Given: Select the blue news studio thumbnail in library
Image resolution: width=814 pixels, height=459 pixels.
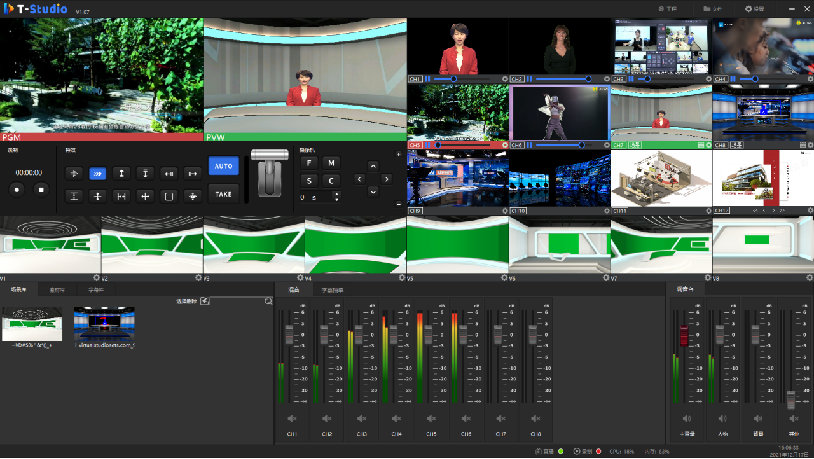Looking at the screenshot, I should (x=103, y=325).
